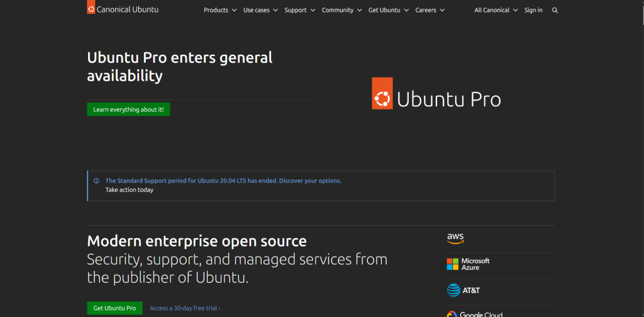
Task: Open the Support dropdown
Action: pos(300,10)
